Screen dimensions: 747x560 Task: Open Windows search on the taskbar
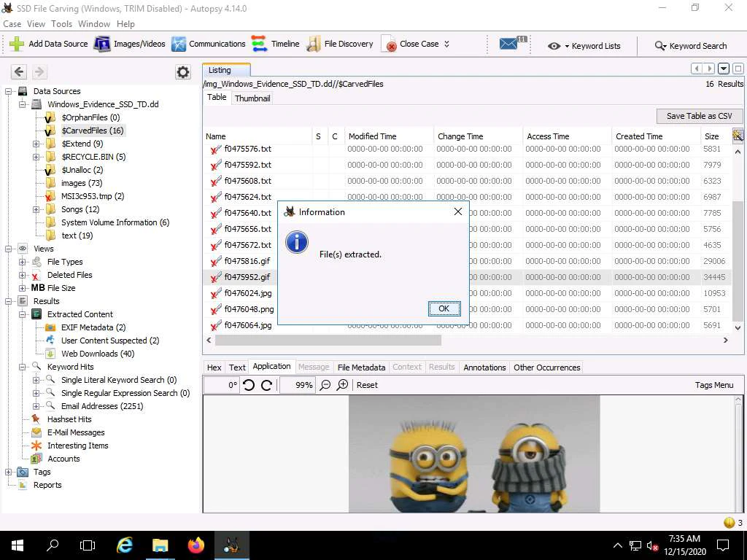[53, 545]
